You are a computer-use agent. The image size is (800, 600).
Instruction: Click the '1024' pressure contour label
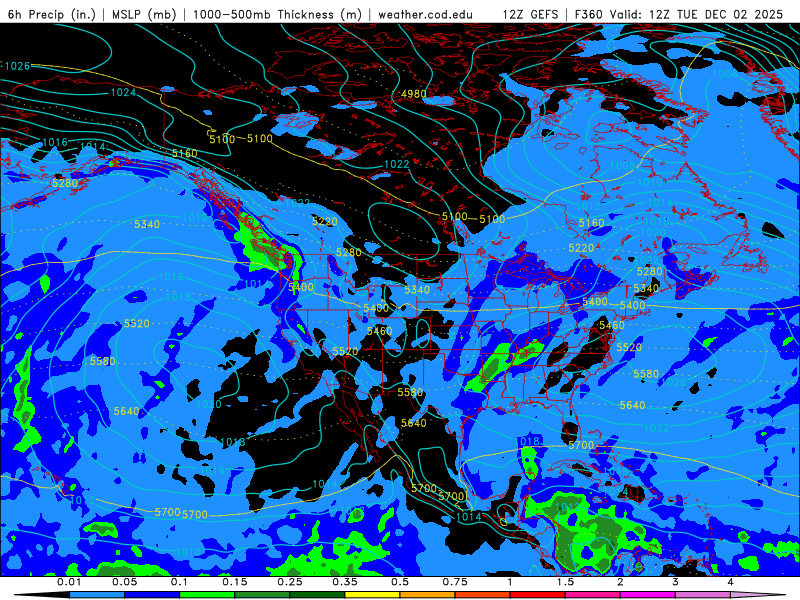click(123, 92)
